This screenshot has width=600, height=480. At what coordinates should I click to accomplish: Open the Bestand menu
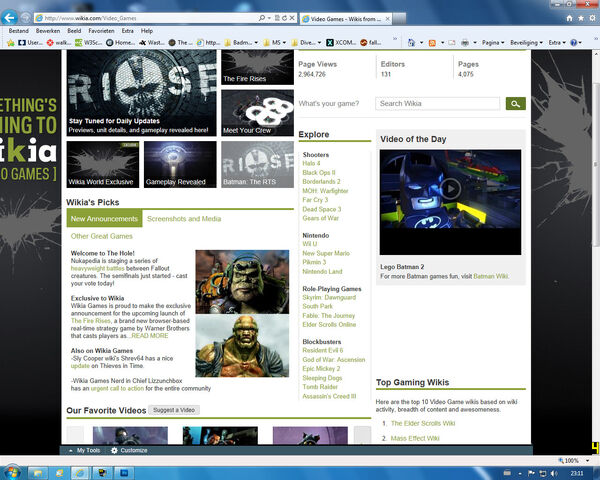19,31
